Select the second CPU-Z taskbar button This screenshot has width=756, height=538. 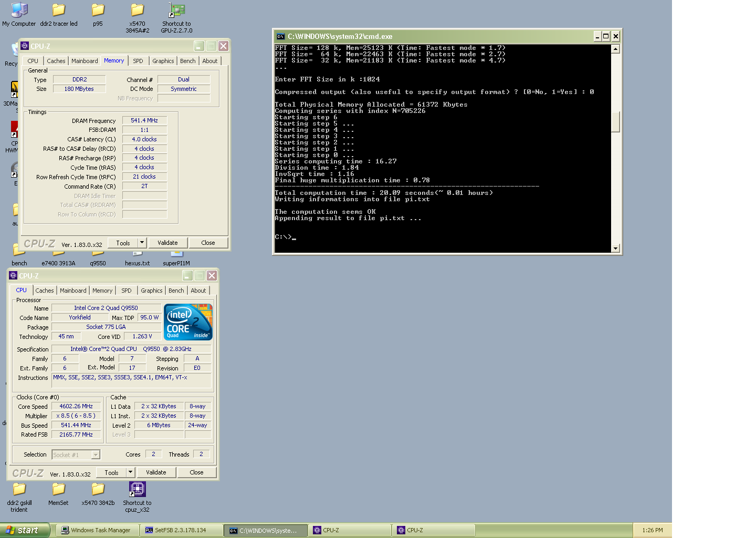tap(434, 530)
